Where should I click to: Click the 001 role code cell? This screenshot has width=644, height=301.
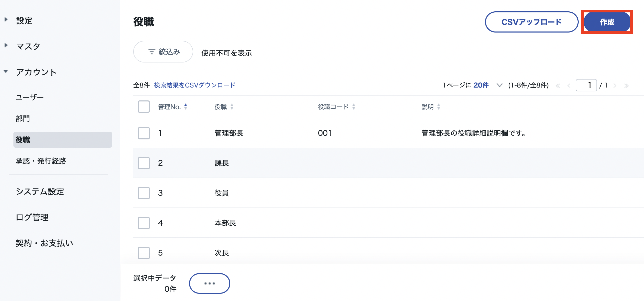pos(325,133)
